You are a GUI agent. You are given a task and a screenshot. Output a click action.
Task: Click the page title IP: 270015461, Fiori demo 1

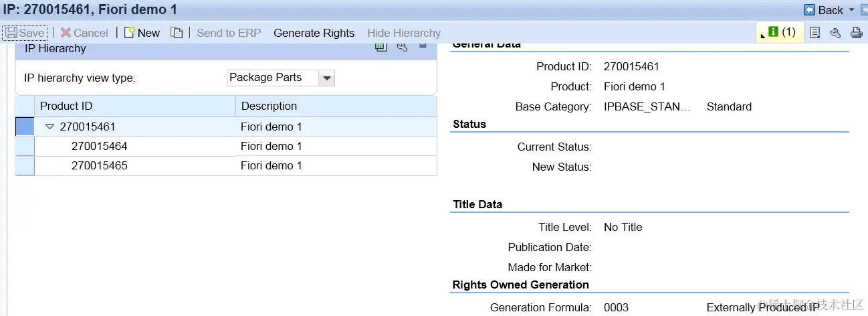90,10
